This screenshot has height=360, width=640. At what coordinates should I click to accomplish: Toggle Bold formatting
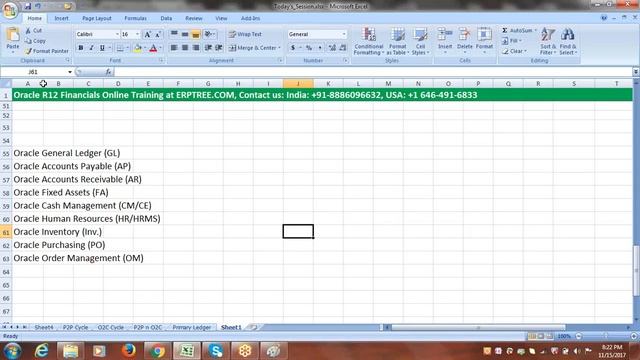[81, 48]
